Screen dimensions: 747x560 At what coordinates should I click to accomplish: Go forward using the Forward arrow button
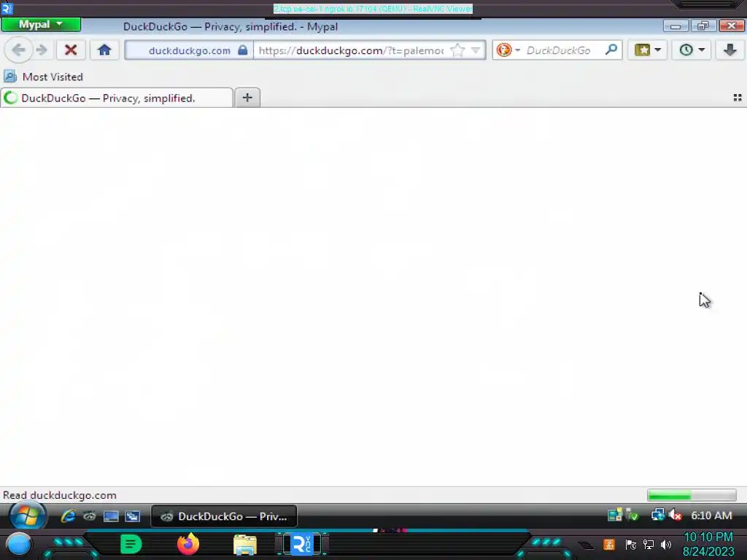[42, 50]
